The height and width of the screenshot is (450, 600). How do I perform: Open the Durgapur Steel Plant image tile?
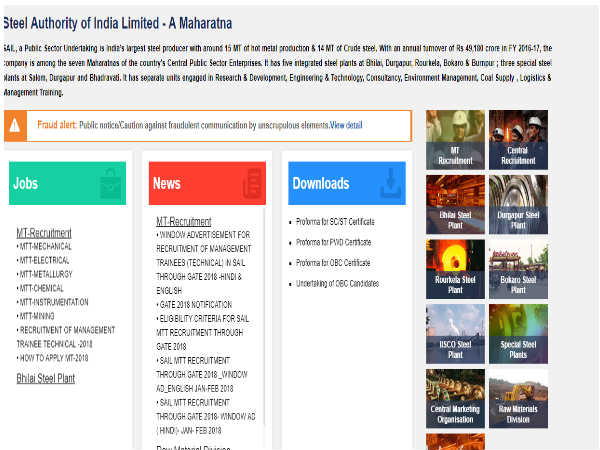click(x=518, y=204)
